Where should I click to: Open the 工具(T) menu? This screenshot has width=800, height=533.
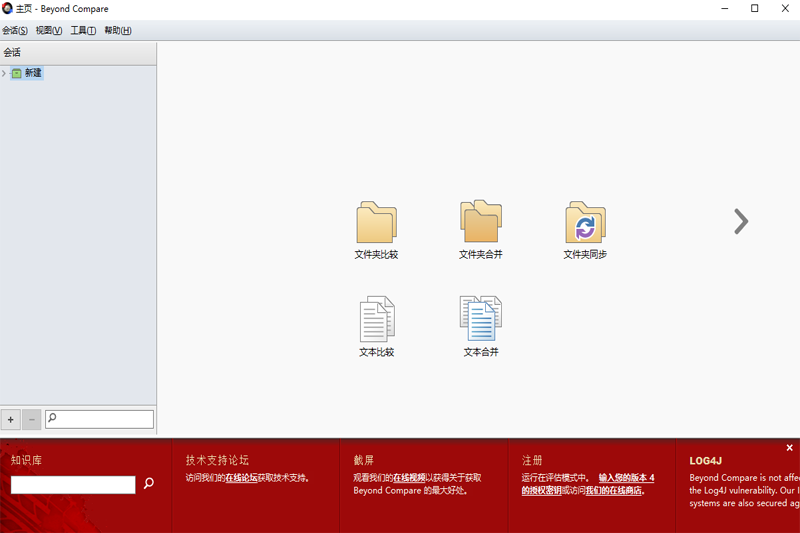pyautogui.click(x=83, y=31)
